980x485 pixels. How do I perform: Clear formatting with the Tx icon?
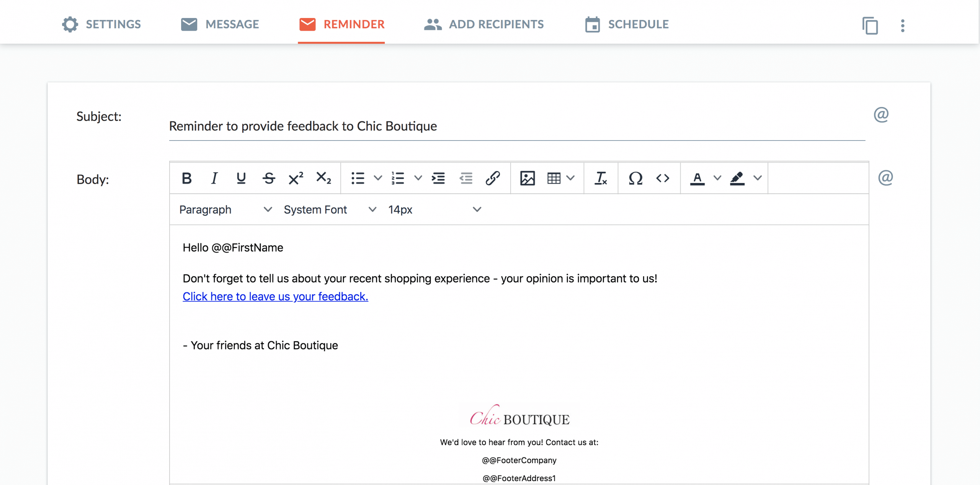click(601, 178)
